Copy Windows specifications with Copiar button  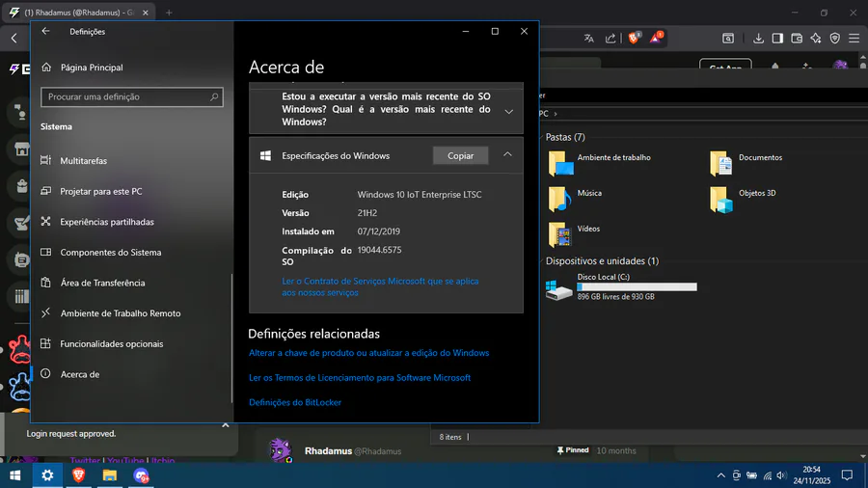pos(461,156)
